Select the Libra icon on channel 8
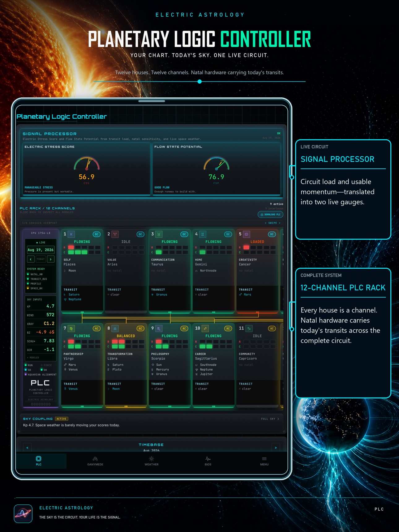399x532 pixels. click(115, 328)
